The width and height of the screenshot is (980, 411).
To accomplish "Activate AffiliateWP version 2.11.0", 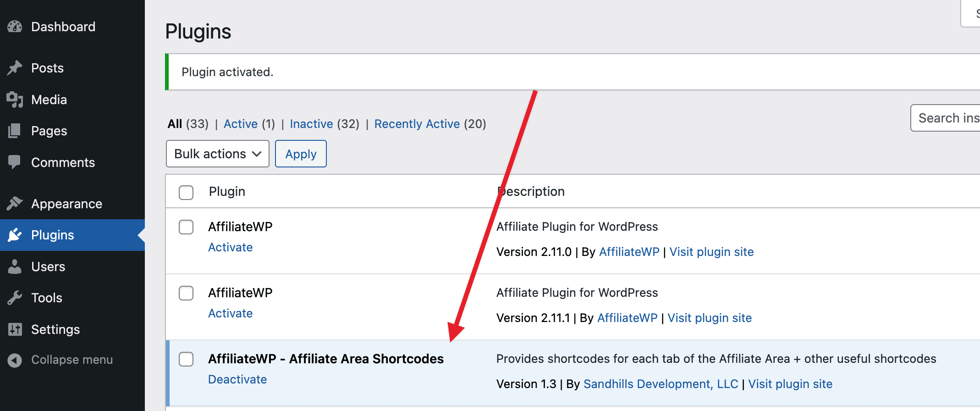I will 230,247.
